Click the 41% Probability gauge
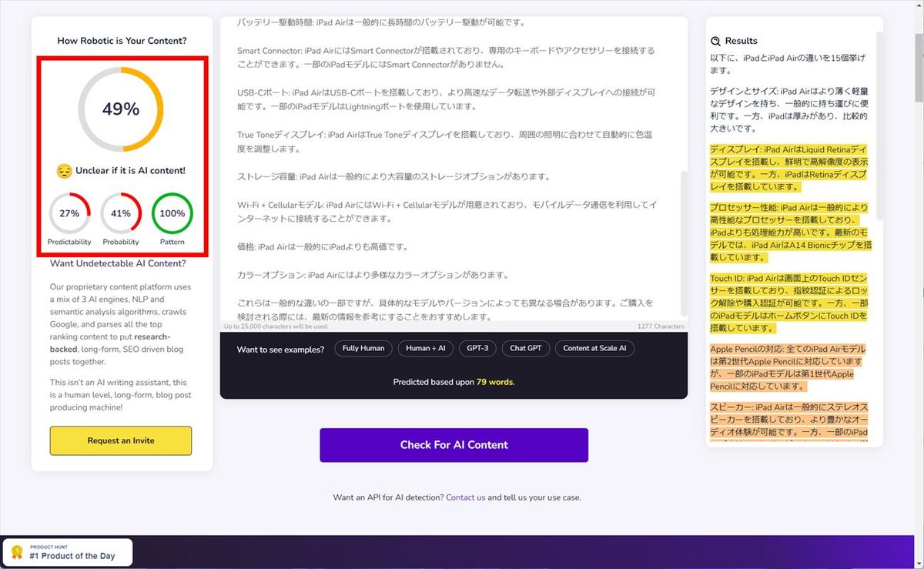The height and width of the screenshot is (569, 924). point(121,213)
